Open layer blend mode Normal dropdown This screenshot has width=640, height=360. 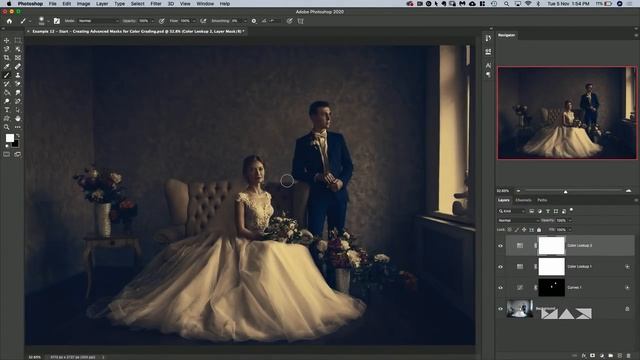tap(518, 220)
